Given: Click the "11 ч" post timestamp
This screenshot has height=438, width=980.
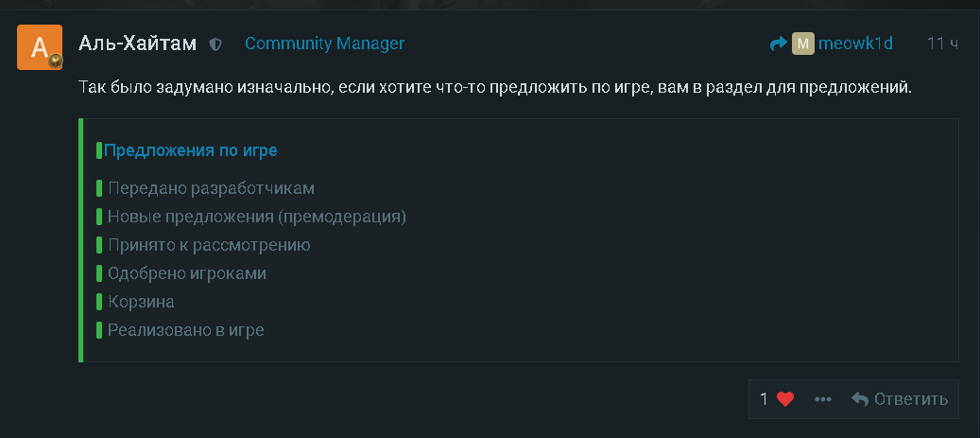Looking at the screenshot, I should [x=942, y=44].
